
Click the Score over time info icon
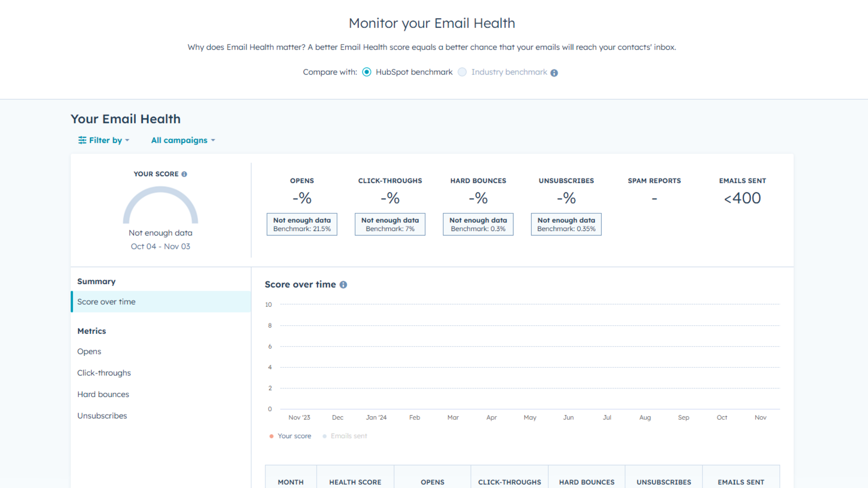[343, 285]
